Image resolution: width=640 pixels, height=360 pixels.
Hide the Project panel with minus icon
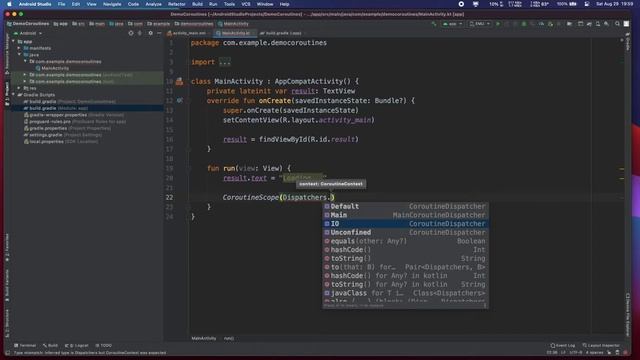pos(159,33)
